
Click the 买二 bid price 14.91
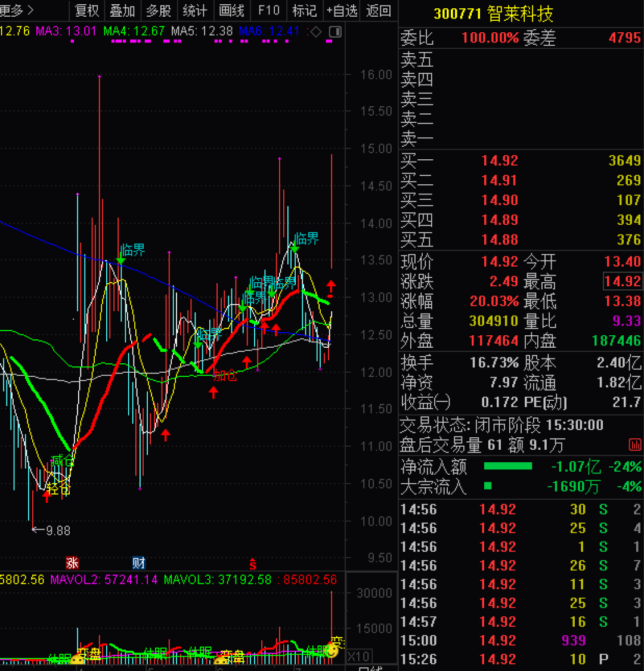[500, 180]
